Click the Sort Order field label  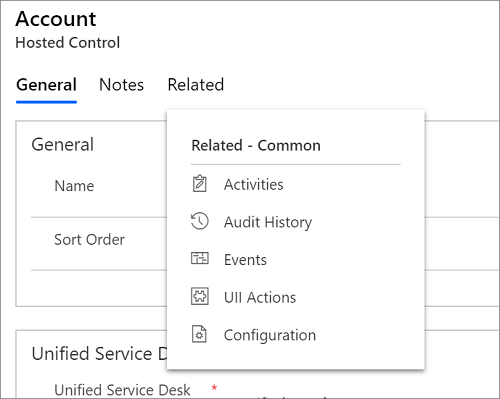[x=90, y=239]
